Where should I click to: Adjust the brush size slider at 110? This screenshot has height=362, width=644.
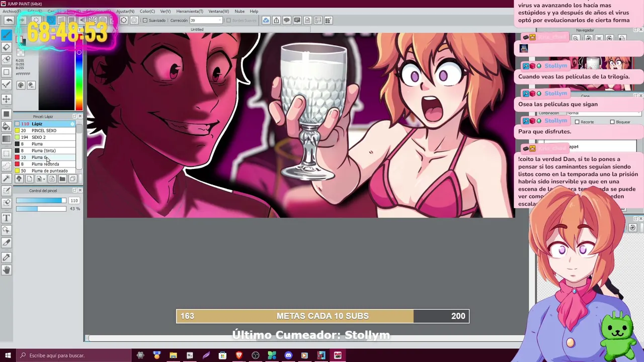point(41,201)
